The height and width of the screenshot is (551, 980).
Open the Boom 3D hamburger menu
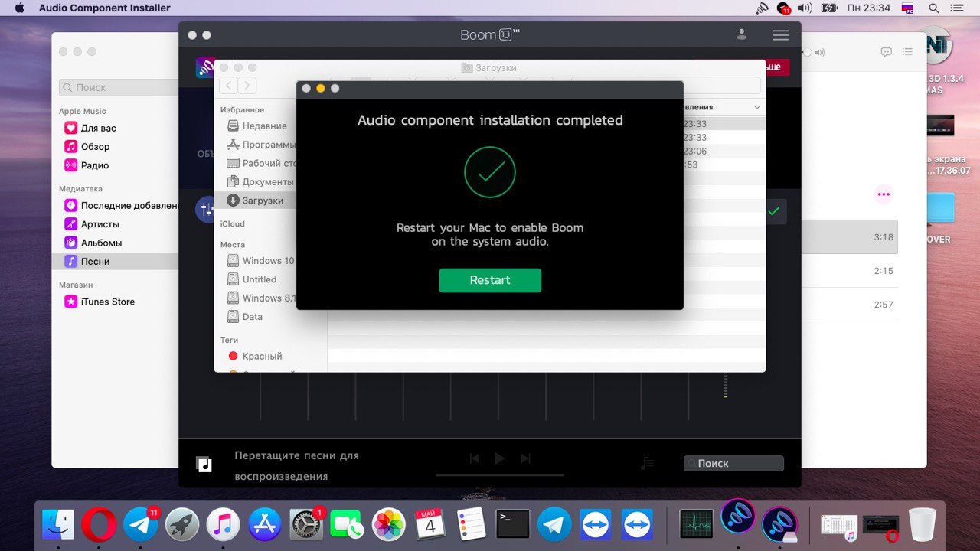(780, 35)
